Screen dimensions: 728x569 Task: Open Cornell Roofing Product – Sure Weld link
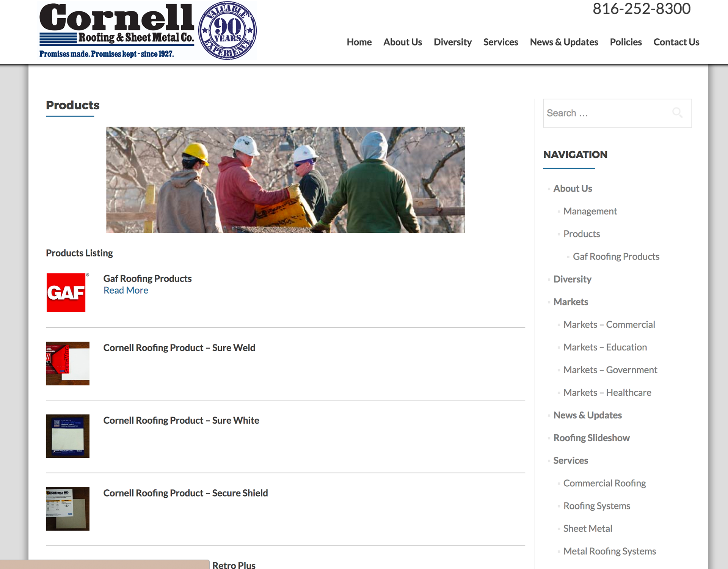point(179,348)
